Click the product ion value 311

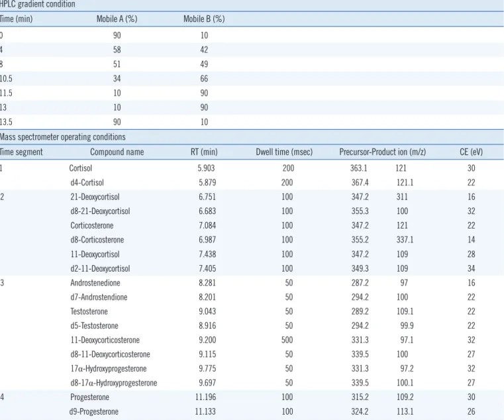click(402, 197)
